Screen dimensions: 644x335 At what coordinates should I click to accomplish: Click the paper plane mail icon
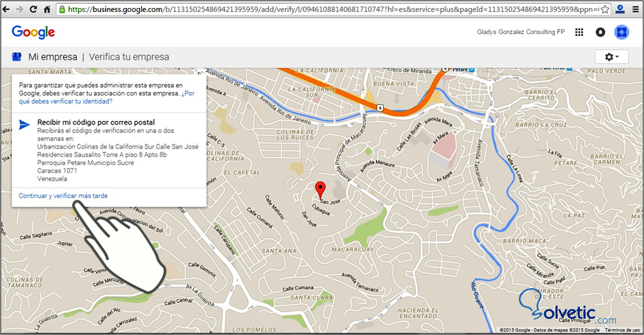click(25, 124)
